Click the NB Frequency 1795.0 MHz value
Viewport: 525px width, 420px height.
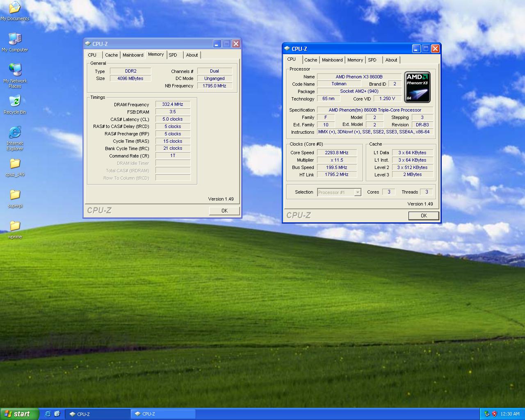215,86
